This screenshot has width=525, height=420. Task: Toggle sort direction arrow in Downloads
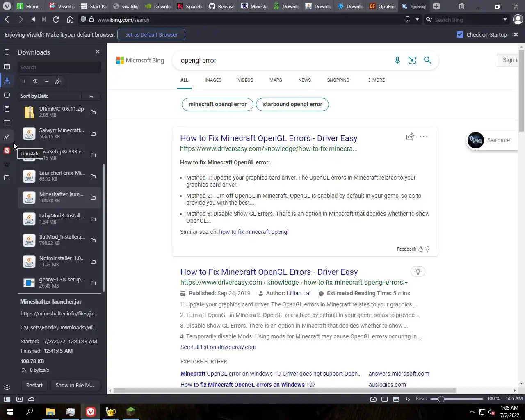(91, 96)
